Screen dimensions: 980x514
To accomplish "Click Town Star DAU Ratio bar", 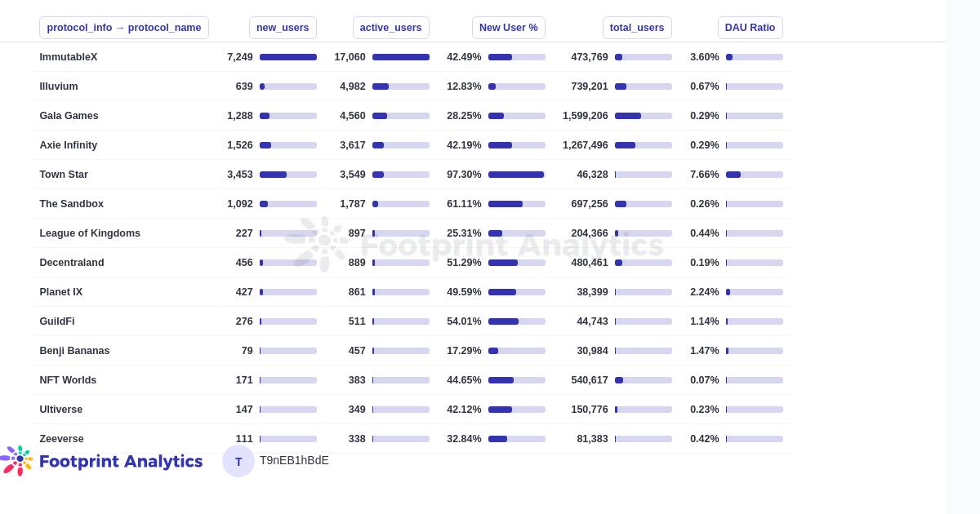I will click(754, 175).
